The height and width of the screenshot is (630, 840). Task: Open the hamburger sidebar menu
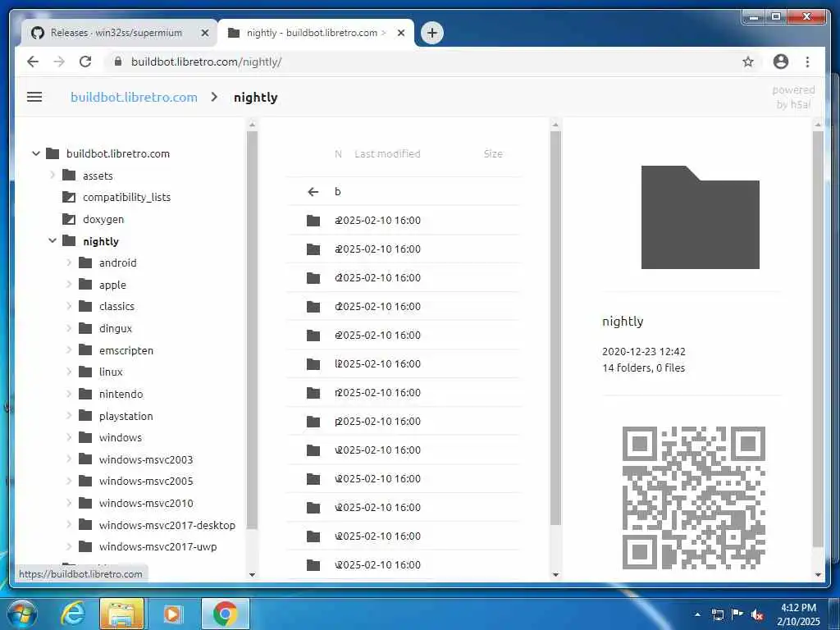(x=34, y=97)
